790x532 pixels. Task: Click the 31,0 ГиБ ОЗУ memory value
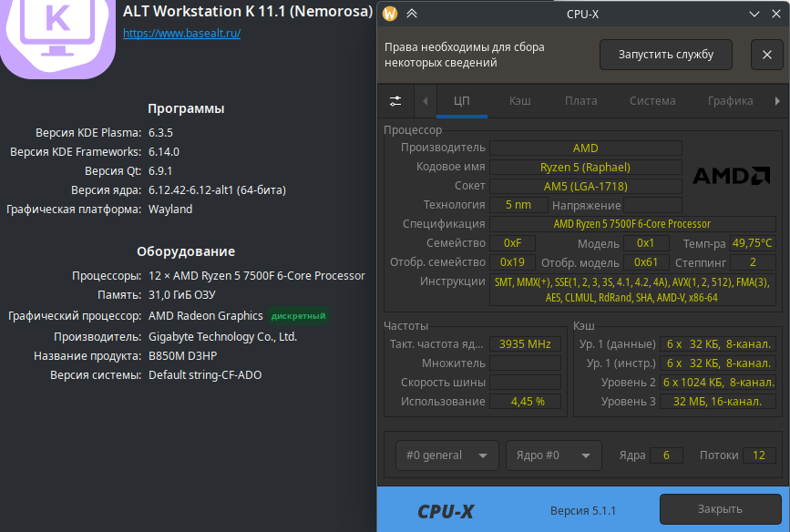pyautogui.click(x=182, y=295)
